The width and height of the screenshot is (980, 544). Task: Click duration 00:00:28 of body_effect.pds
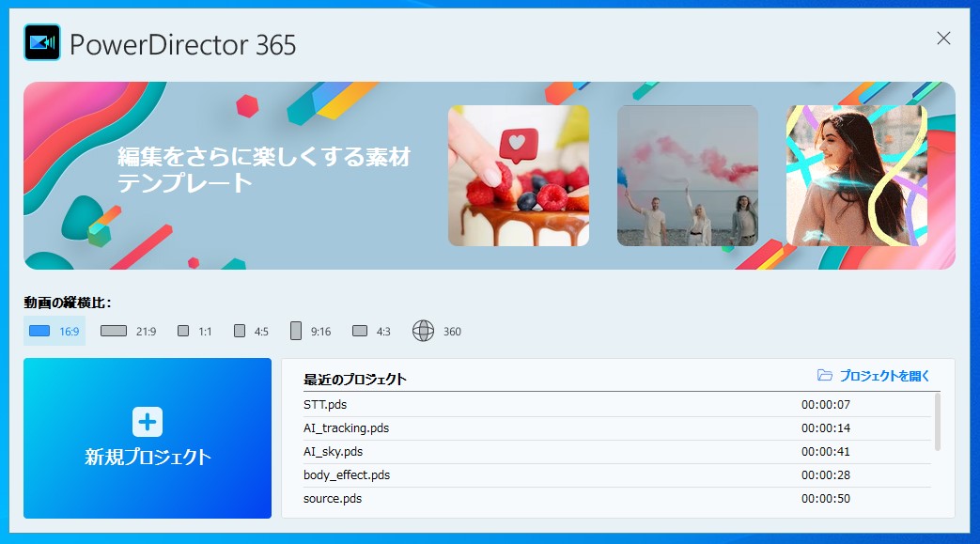[x=826, y=475]
